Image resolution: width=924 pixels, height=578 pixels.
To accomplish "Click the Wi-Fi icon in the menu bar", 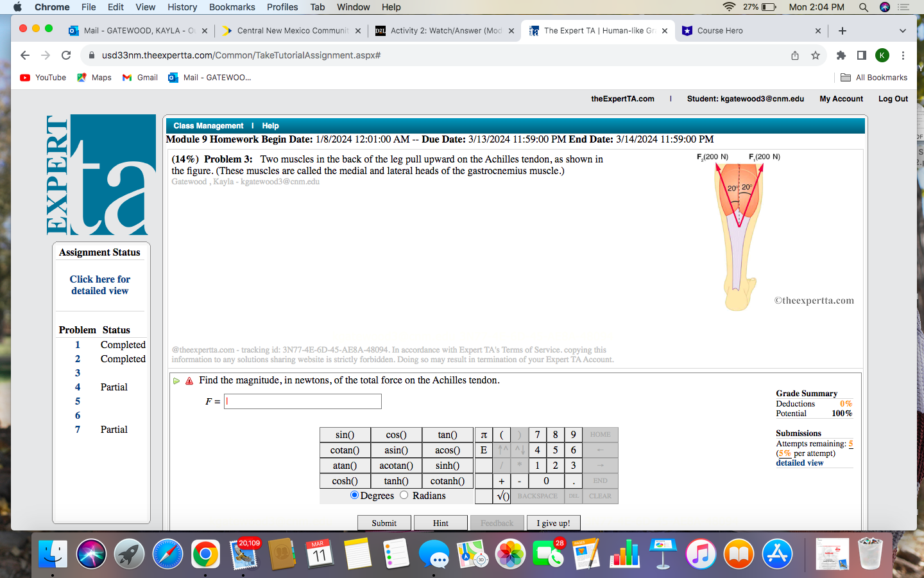I will [728, 7].
